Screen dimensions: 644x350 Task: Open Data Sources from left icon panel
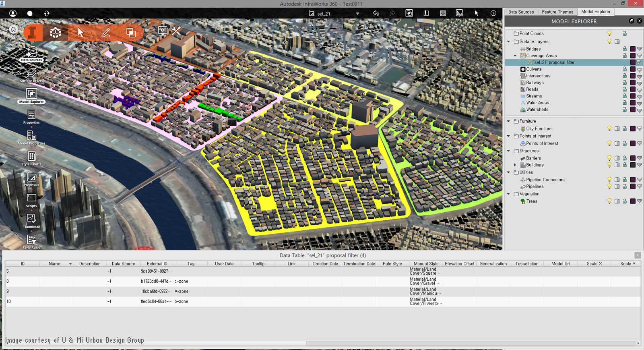[31, 54]
